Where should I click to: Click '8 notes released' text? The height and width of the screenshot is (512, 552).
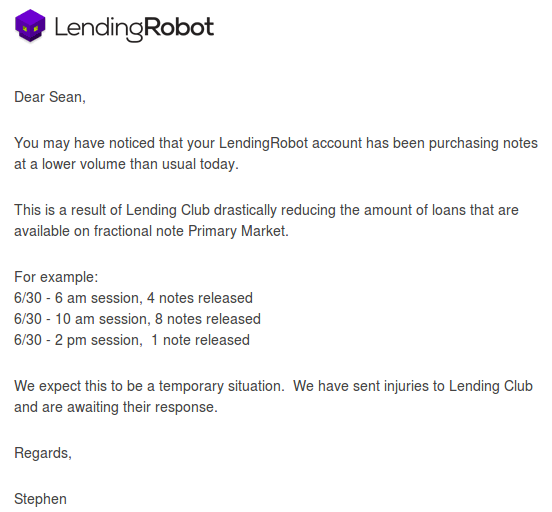pyautogui.click(x=208, y=319)
